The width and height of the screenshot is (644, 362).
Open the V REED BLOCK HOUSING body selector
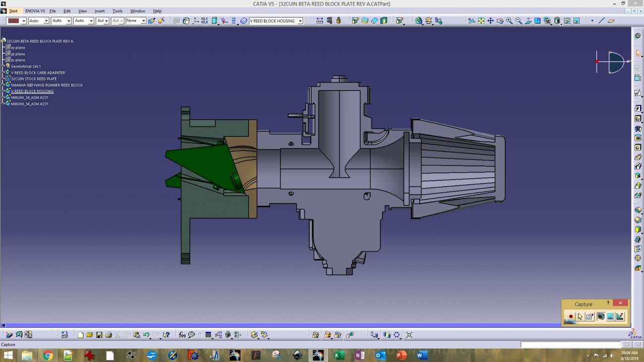point(276,21)
